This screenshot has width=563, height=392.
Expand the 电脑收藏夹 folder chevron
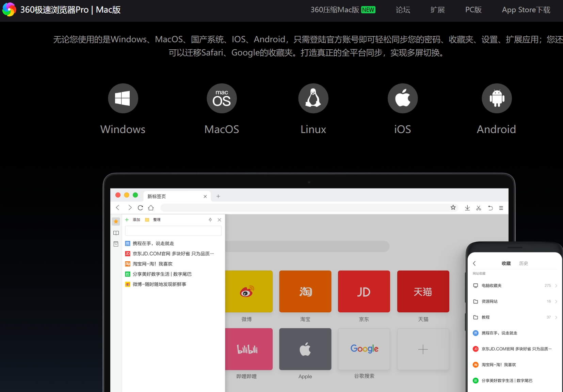(x=556, y=286)
